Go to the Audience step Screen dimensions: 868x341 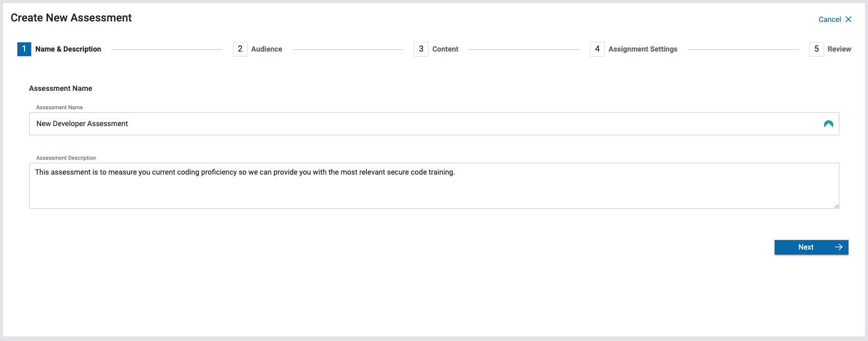click(266, 49)
